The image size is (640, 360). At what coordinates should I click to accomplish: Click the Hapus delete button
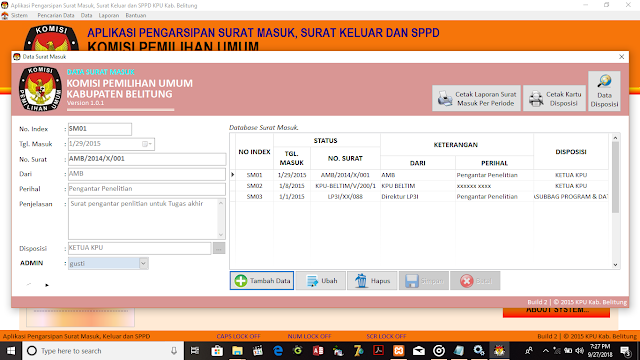click(372, 281)
